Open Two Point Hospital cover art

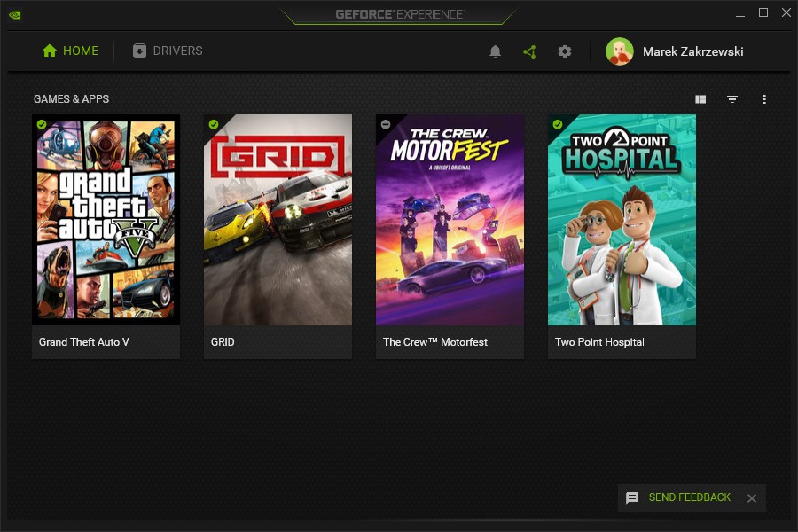coord(622,220)
